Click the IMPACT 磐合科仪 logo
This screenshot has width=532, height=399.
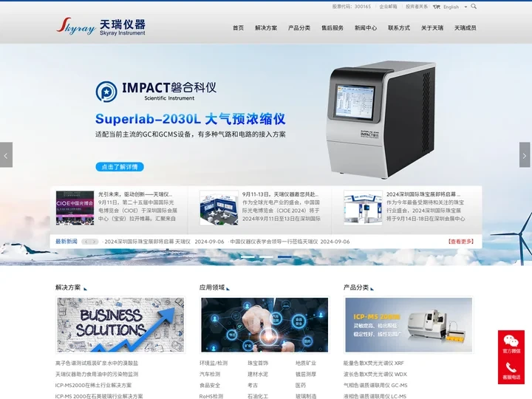156,92
